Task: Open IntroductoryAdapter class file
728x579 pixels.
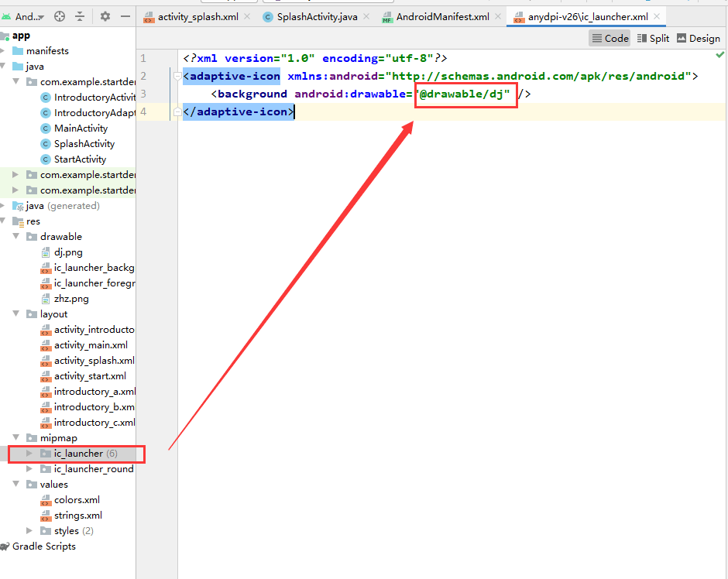Action: click(x=94, y=113)
